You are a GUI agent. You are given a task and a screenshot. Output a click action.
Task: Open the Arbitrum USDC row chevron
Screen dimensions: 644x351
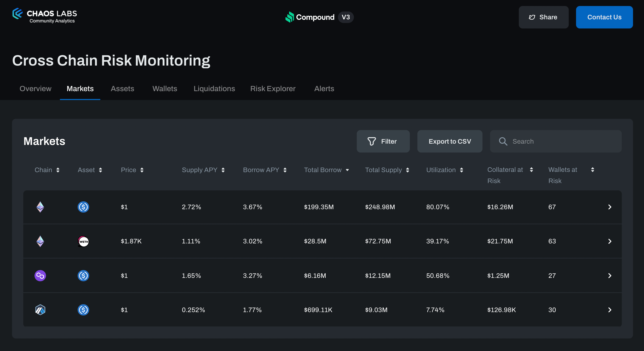pyautogui.click(x=610, y=310)
